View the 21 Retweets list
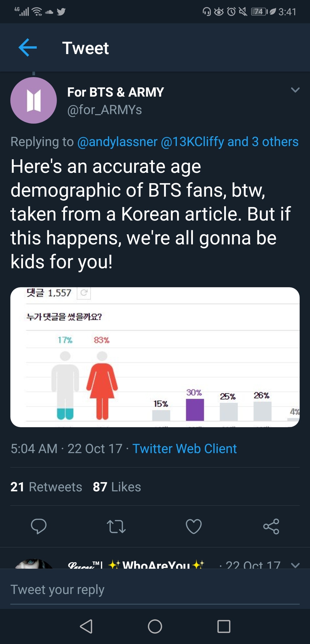 click(46, 487)
